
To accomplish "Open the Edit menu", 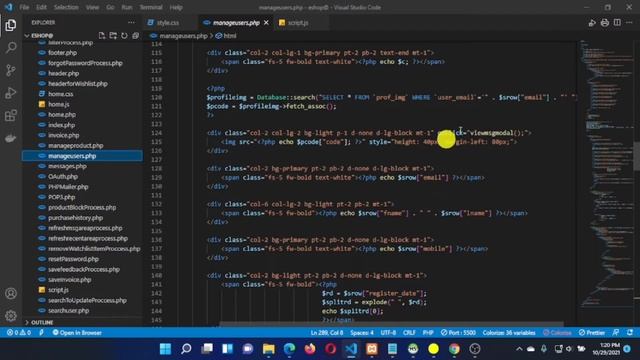I will coord(41,7).
